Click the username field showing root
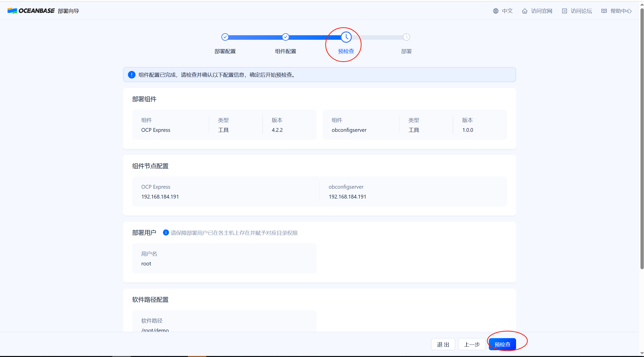This screenshot has height=357, width=644. point(224,259)
